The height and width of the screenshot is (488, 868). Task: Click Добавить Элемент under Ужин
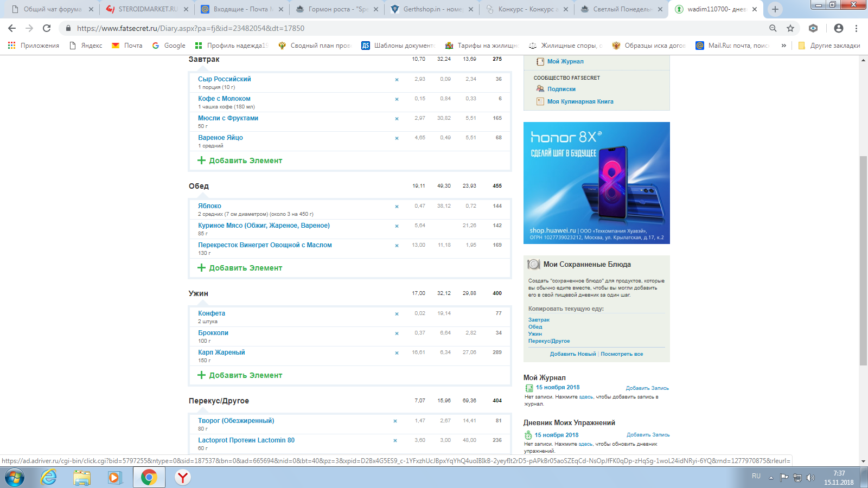pos(245,375)
